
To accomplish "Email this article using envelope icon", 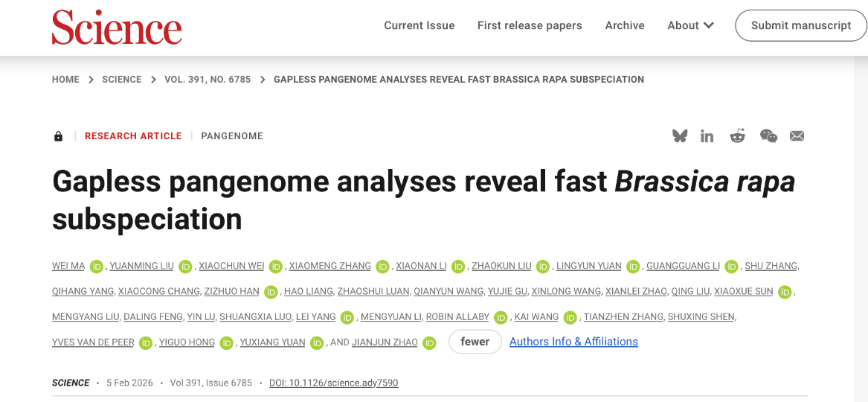I will click(x=797, y=135).
